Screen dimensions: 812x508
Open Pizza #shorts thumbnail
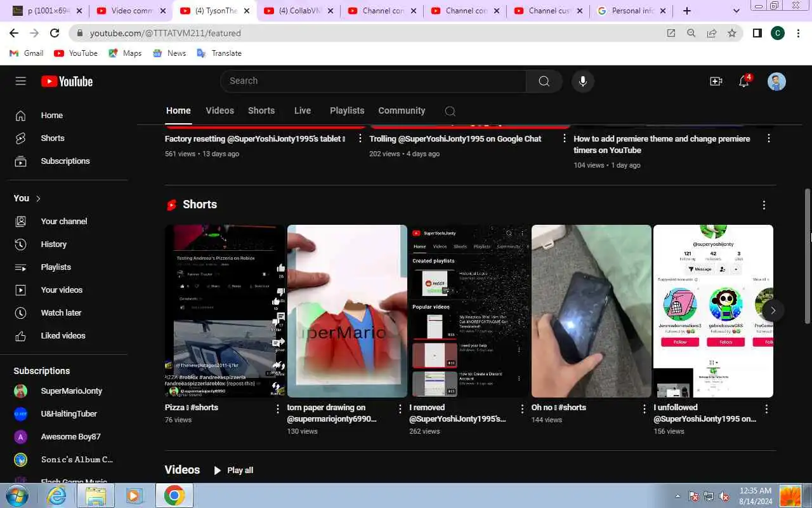pos(225,311)
